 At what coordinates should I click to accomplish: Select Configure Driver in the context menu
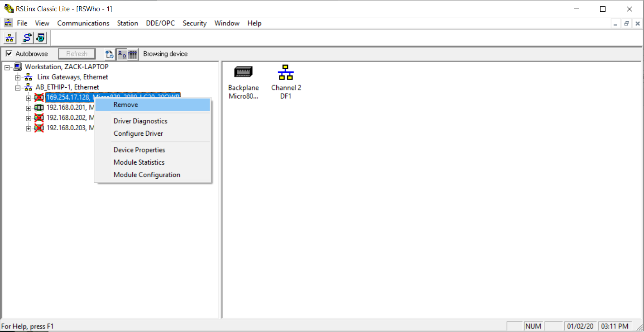(x=153, y=134)
